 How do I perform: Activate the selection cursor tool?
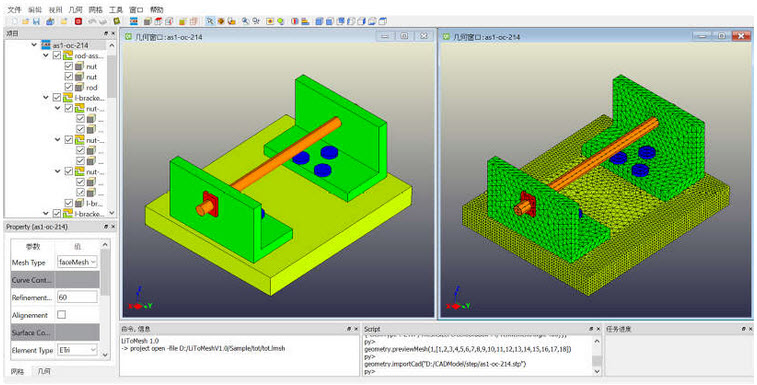tap(210, 21)
